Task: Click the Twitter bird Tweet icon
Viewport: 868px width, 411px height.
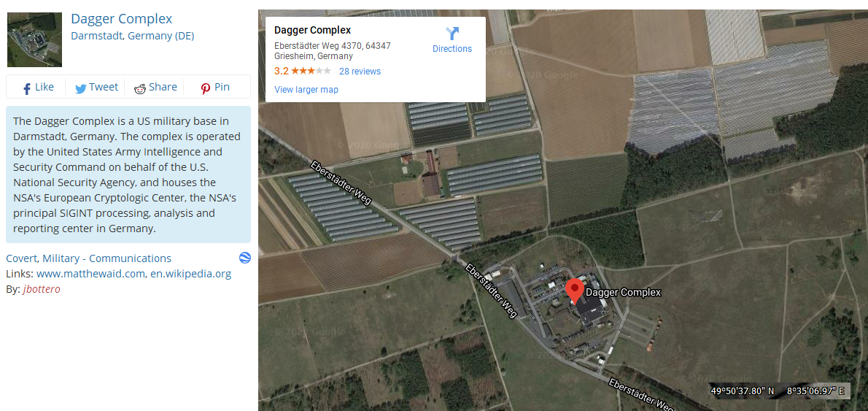Action: coord(81,88)
